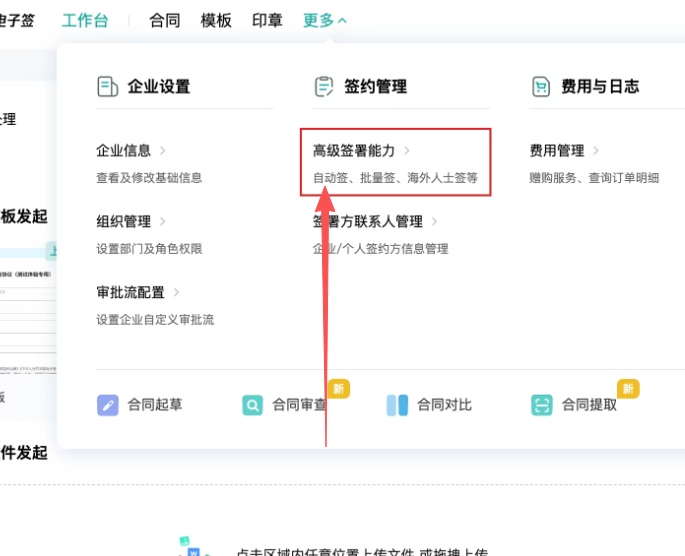Viewport: 685px width, 556px height.
Task: Open 组织管理 settings
Action: click(124, 221)
